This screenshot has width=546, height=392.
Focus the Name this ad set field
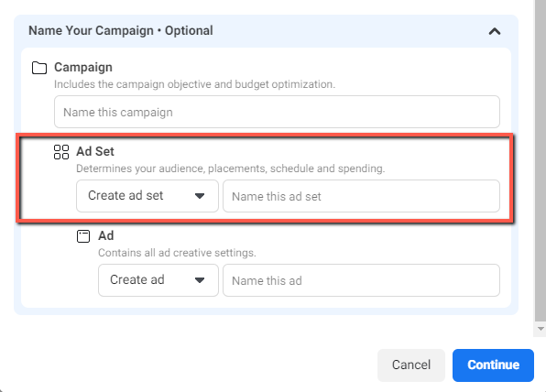pos(362,196)
